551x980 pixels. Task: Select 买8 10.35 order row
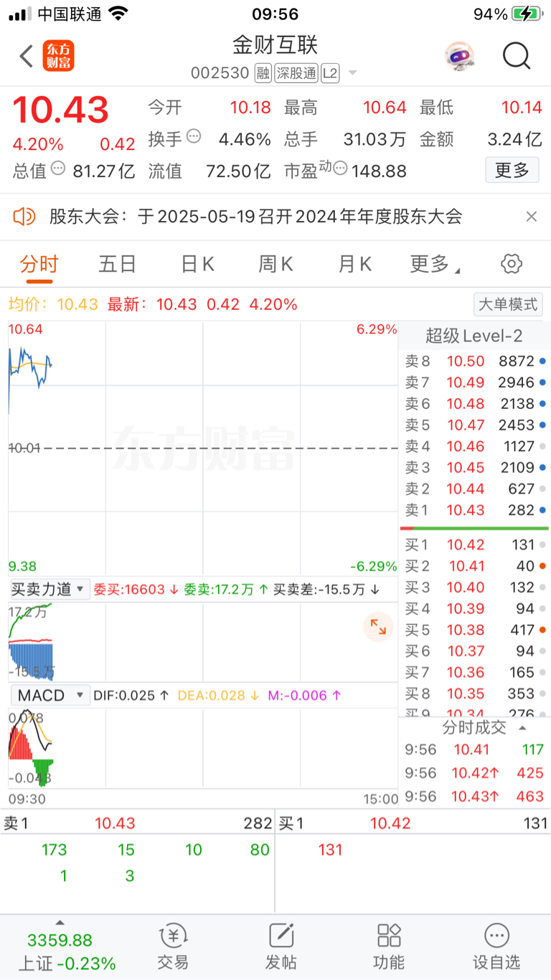474,694
